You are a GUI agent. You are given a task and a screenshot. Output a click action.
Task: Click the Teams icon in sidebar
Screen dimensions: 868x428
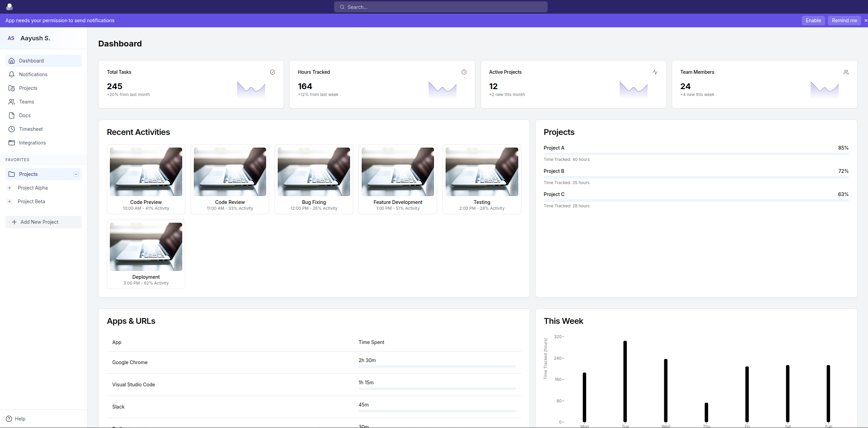click(x=12, y=101)
